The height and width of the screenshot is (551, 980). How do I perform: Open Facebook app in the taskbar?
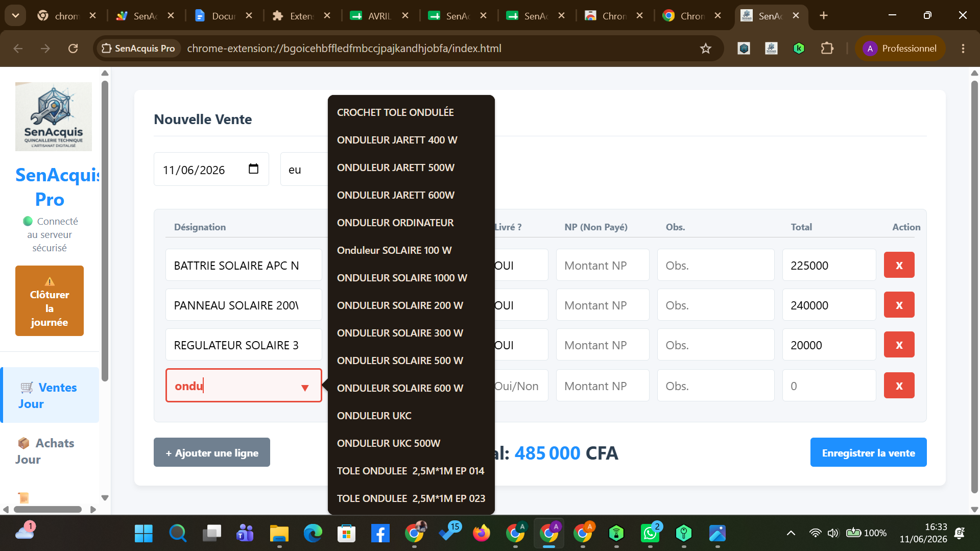pos(380,533)
